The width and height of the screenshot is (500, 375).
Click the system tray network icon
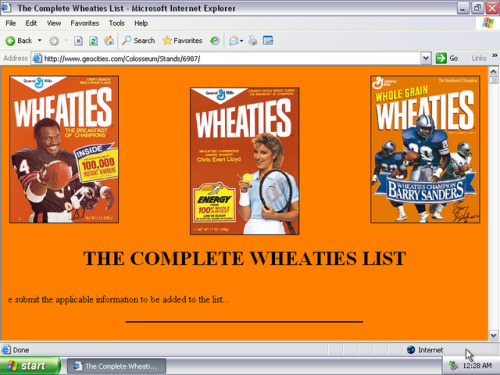click(453, 366)
